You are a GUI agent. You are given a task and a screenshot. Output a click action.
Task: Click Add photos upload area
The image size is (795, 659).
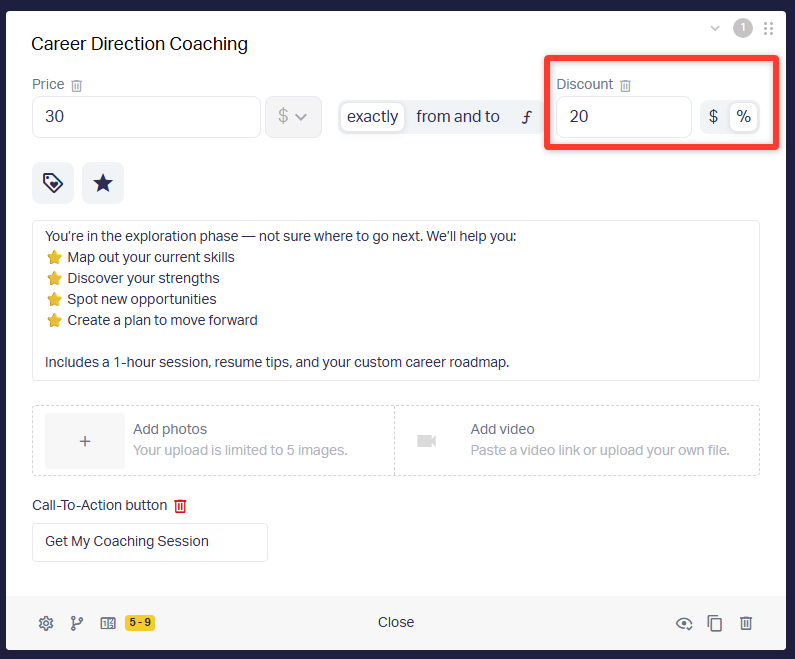pyautogui.click(x=85, y=441)
